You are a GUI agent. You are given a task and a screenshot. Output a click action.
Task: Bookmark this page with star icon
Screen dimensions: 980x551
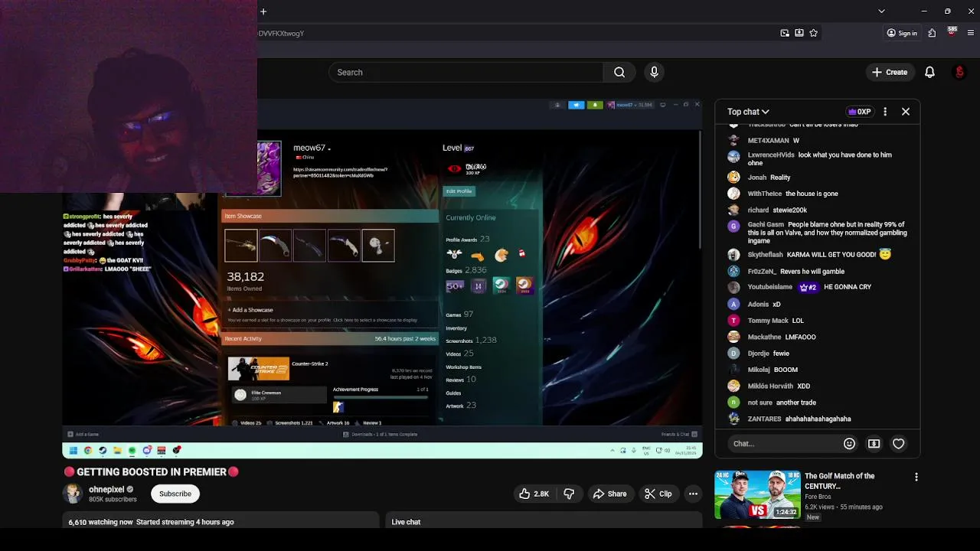[x=813, y=33]
